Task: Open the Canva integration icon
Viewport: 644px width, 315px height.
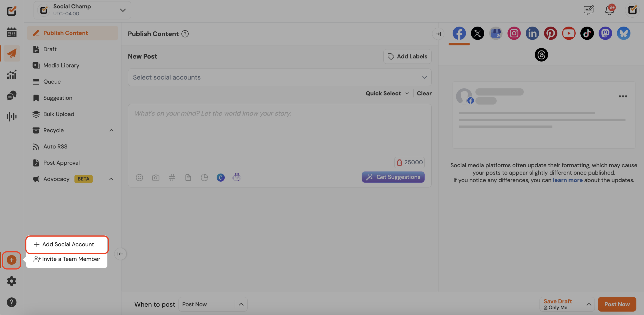Action: tap(221, 178)
